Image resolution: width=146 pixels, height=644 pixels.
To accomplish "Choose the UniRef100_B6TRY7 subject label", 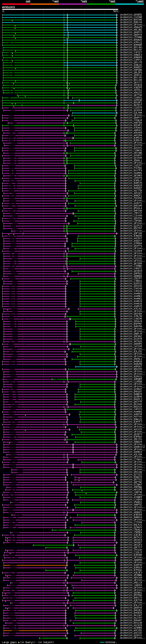I will pyautogui.click(x=131, y=105).
